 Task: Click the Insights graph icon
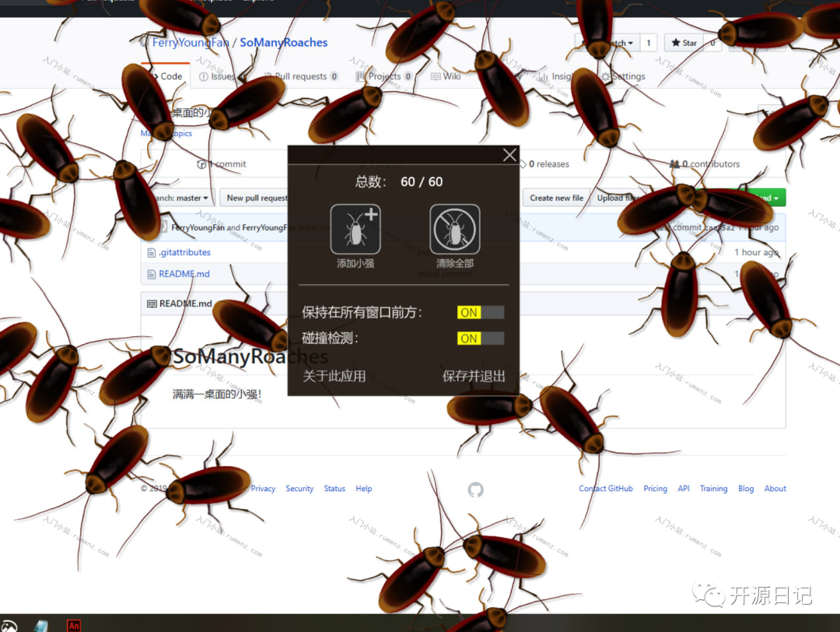pyautogui.click(x=542, y=76)
